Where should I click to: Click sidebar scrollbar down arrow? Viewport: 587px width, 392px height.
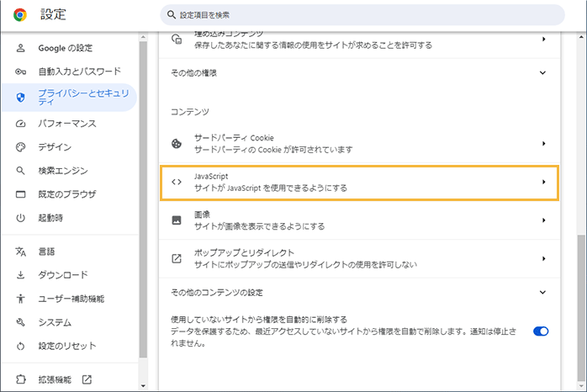(143, 386)
